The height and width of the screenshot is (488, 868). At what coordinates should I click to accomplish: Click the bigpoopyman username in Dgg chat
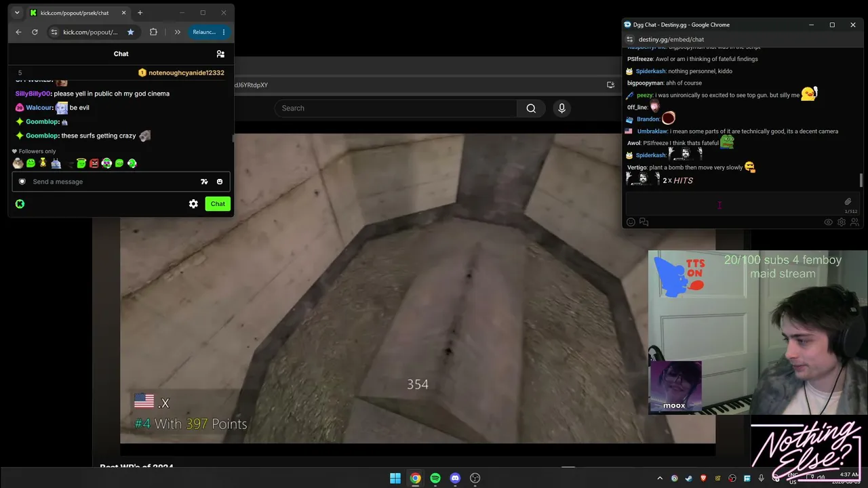pos(645,83)
